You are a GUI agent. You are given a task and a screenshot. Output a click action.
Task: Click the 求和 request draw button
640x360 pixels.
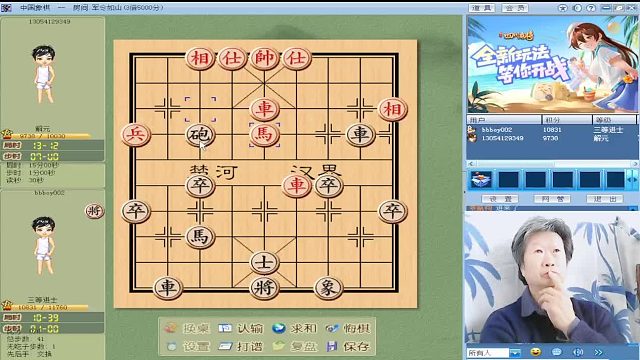click(294, 328)
